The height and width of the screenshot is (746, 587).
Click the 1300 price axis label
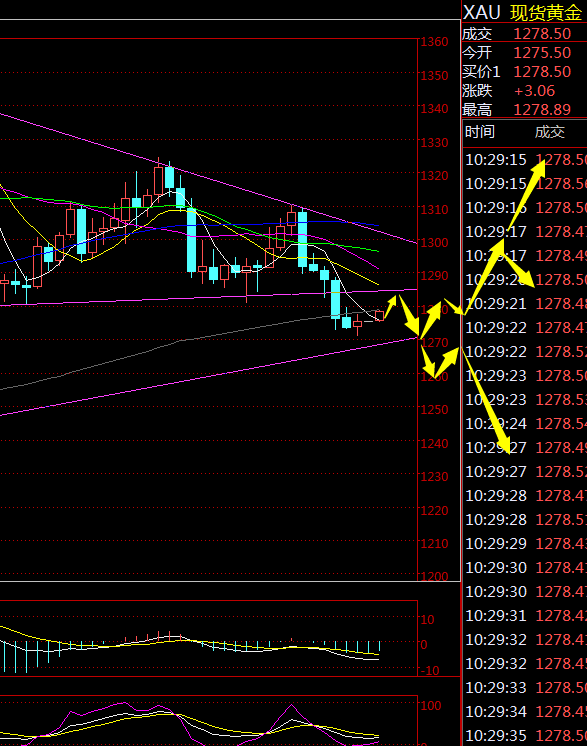click(x=434, y=243)
